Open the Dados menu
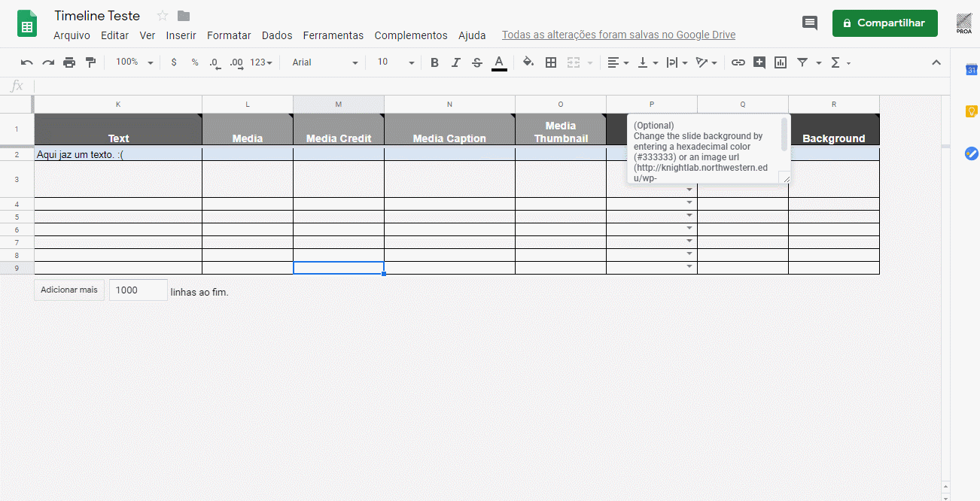The image size is (980, 501). pyautogui.click(x=277, y=35)
